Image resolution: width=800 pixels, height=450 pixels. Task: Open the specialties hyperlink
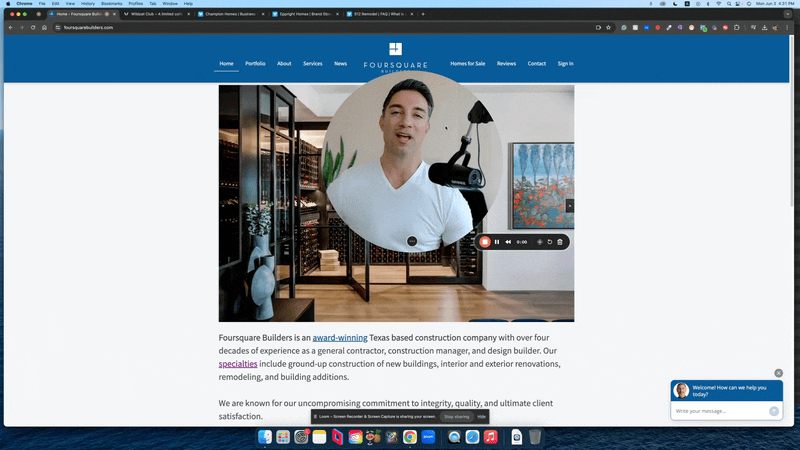tap(238, 364)
